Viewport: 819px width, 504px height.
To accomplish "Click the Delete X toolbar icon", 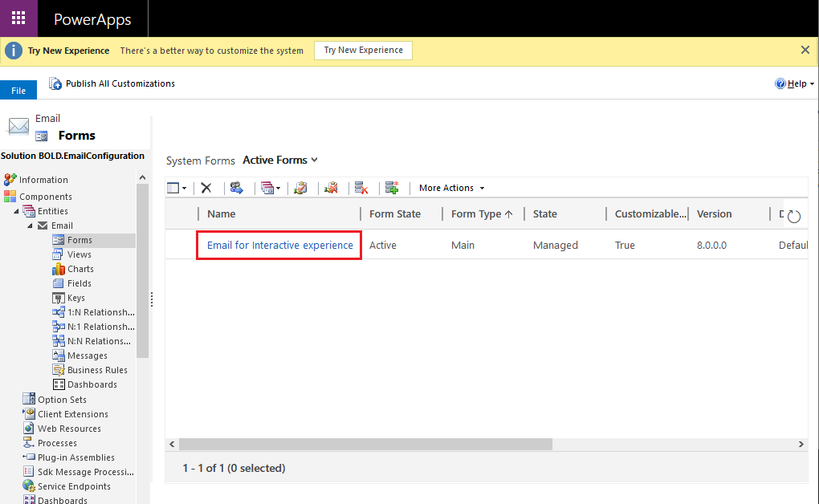I will click(206, 188).
